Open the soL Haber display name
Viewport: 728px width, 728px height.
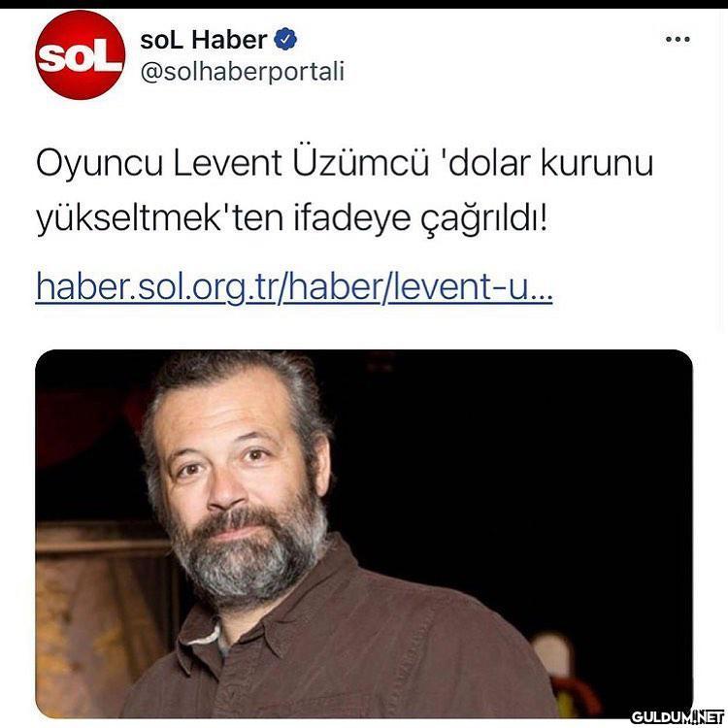click(x=204, y=40)
